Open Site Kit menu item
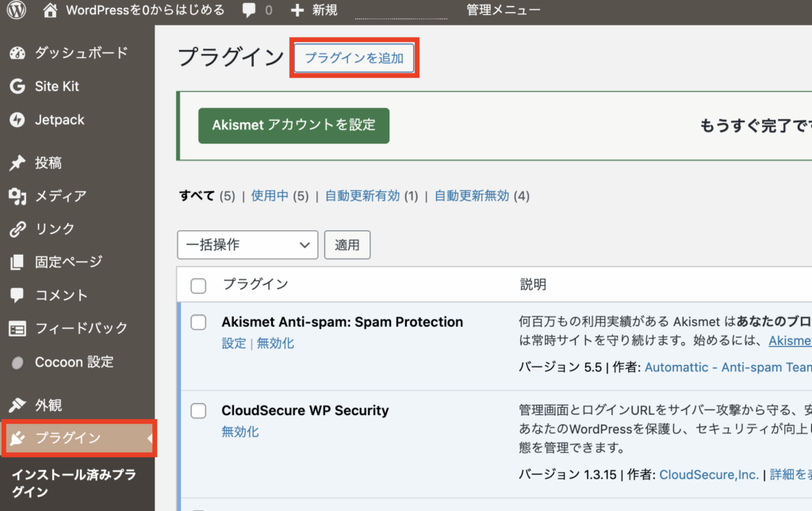 pos(57,86)
